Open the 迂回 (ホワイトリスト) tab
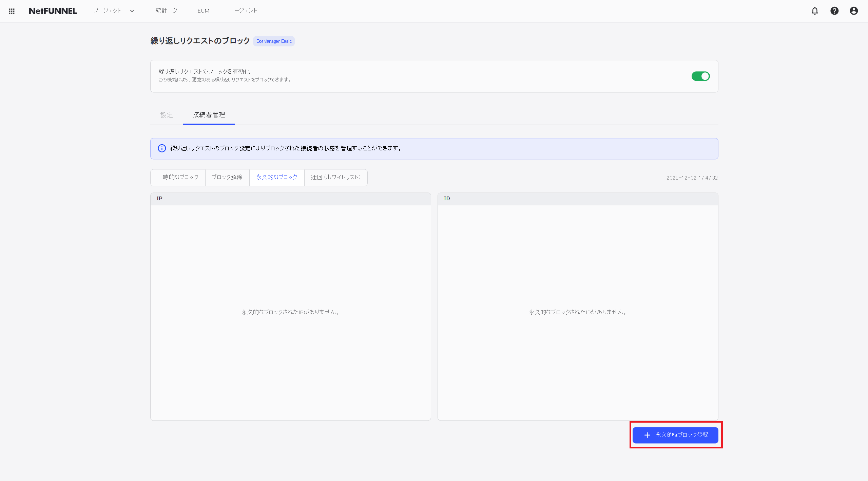 tap(335, 177)
